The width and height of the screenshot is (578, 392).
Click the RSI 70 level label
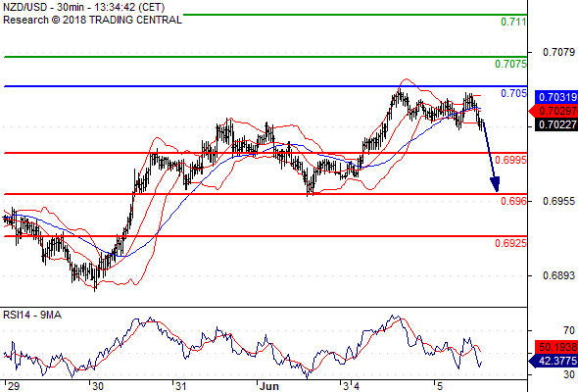[x=569, y=330]
